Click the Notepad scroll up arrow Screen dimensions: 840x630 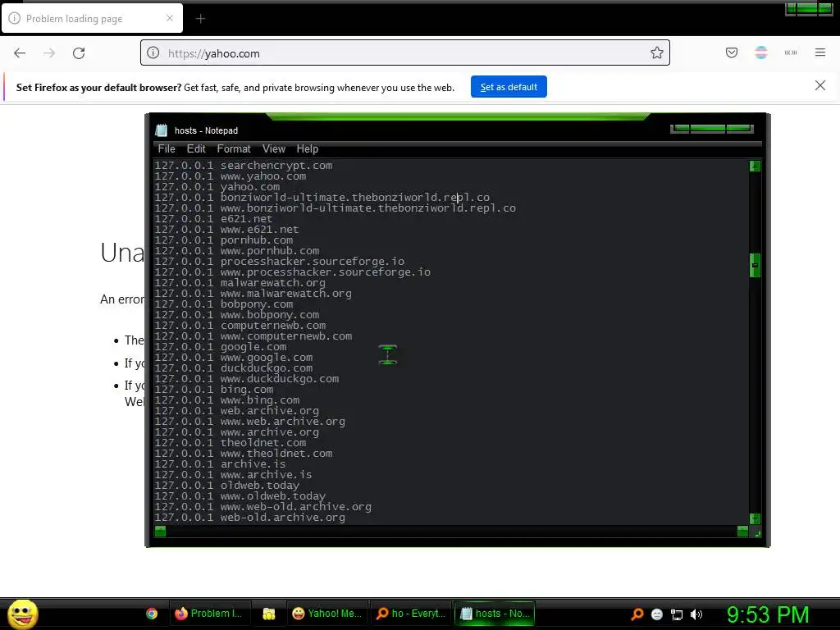pos(755,166)
